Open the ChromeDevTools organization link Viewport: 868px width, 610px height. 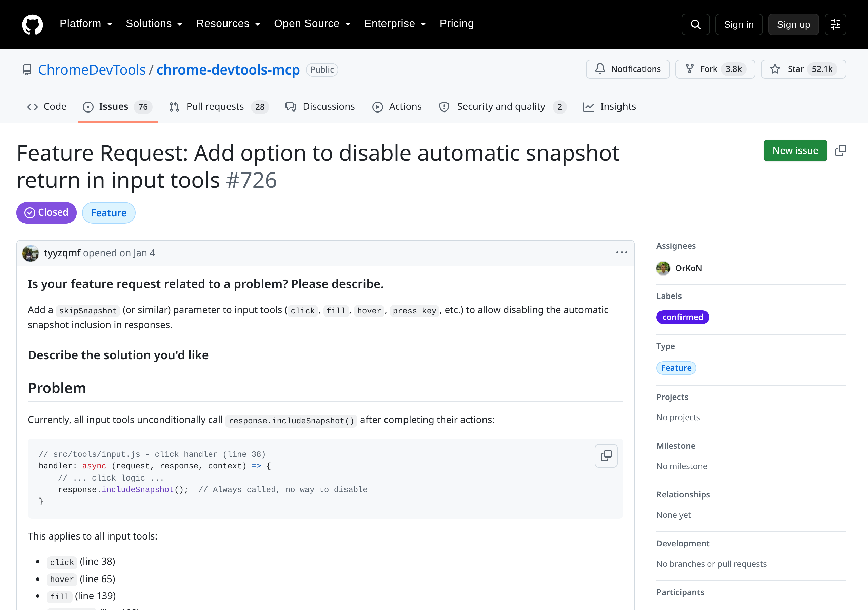92,70
